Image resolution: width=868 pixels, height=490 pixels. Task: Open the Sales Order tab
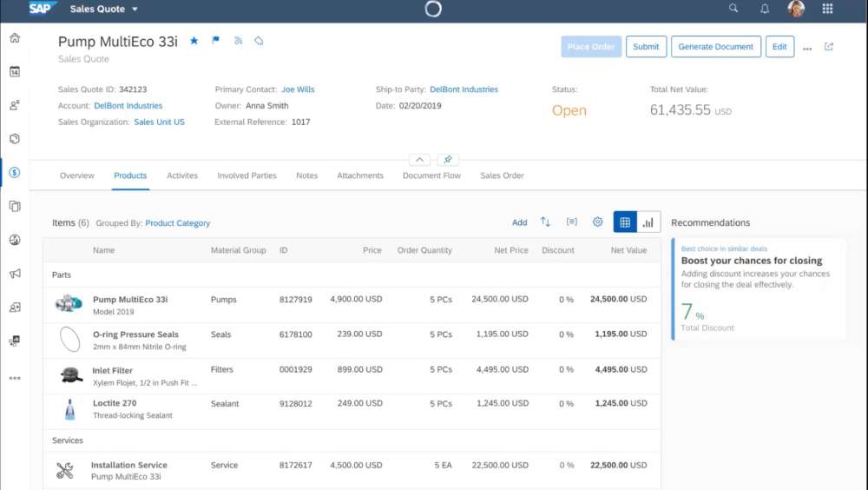(x=502, y=175)
